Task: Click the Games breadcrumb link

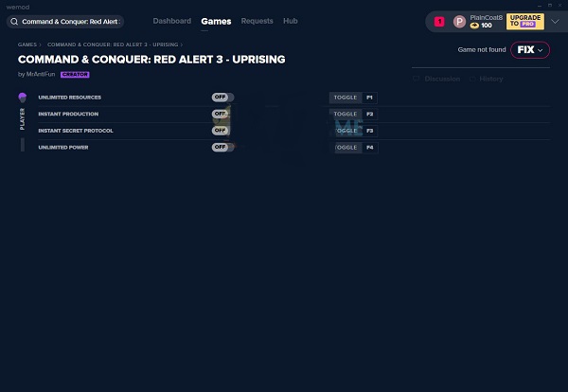Action: 27,45
